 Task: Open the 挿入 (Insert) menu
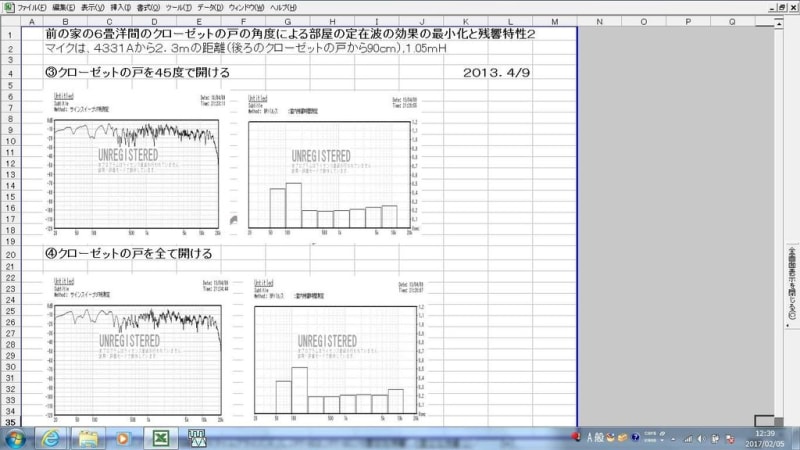click(121, 8)
